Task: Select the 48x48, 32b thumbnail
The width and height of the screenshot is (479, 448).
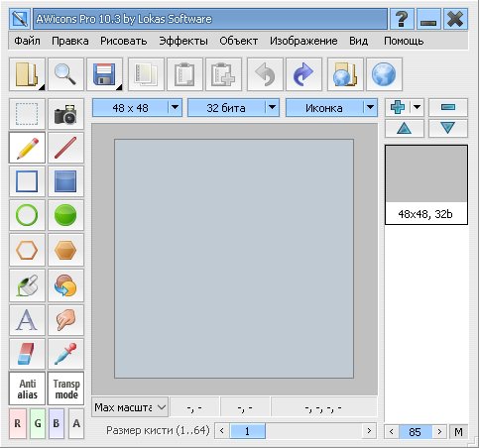Action: tap(426, 185)
